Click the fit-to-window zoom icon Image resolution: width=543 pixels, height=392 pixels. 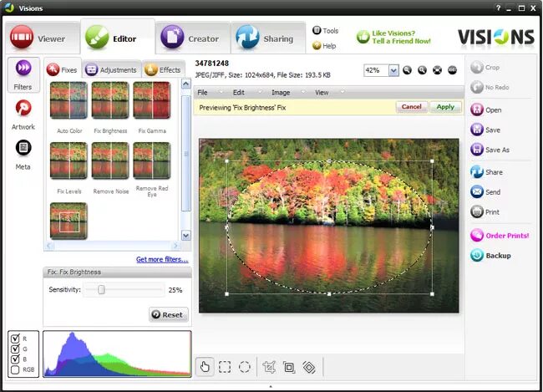(x=438, y=70)
